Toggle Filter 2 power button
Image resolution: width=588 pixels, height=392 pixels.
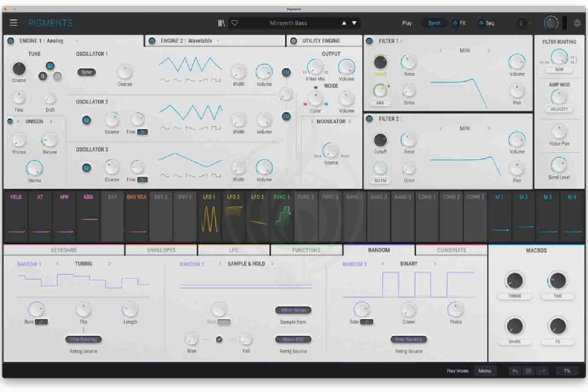tap(369, 119)
